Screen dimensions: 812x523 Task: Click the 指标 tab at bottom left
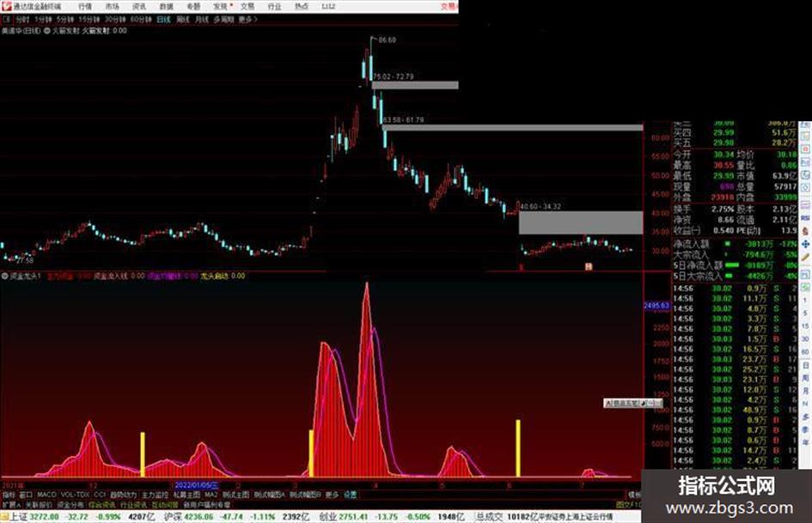[9, 495]
